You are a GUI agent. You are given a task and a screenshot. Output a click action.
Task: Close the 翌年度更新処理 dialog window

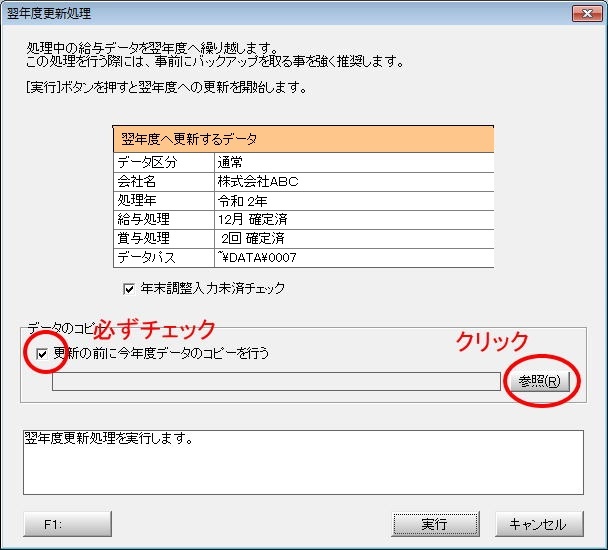(587, 14)
